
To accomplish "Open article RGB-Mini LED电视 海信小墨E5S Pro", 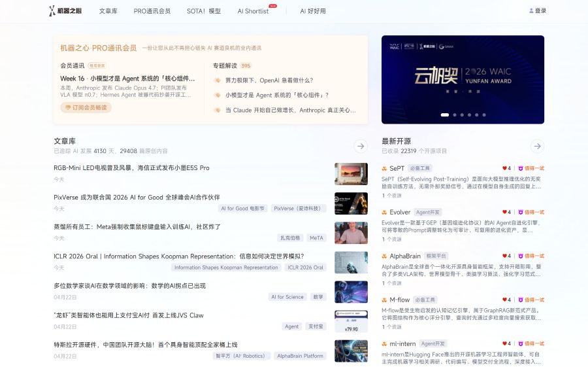I will pos(131,168).
